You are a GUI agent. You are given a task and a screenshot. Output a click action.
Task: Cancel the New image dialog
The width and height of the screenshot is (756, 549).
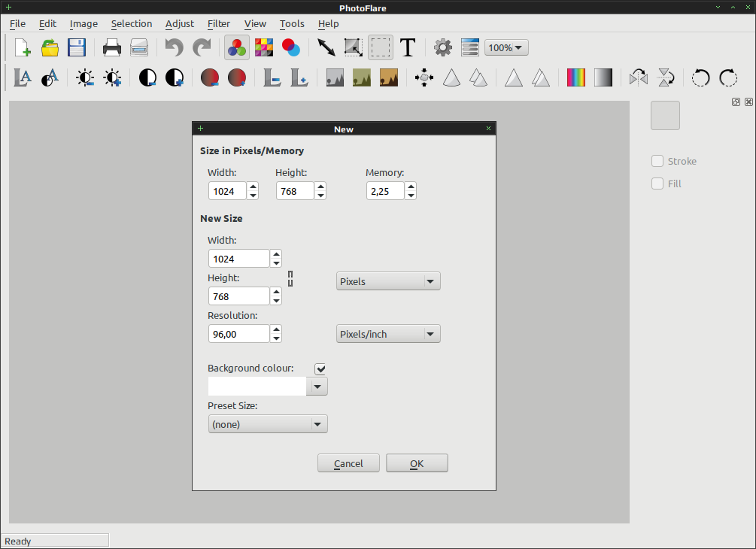pos(348,463)
